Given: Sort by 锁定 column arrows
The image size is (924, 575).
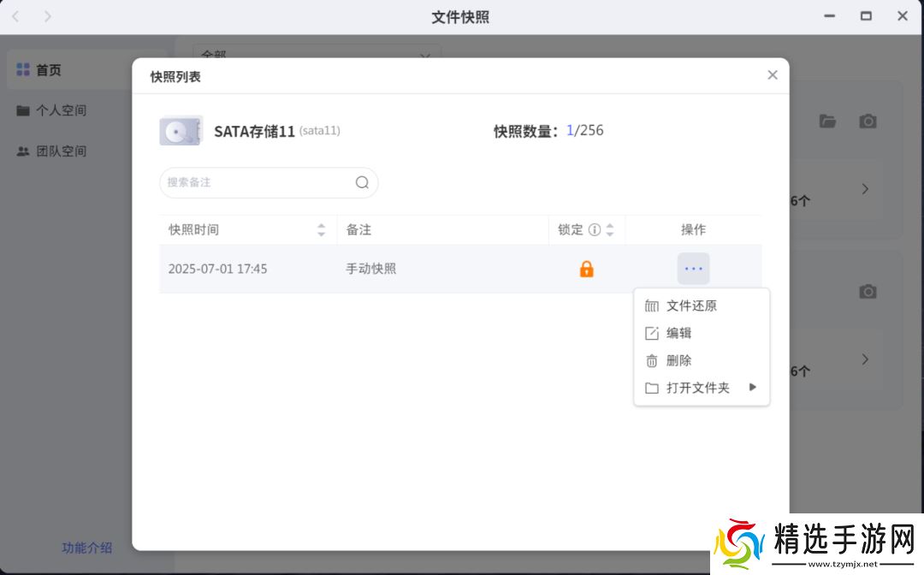Looking at the screenshot, I should 610,230.
